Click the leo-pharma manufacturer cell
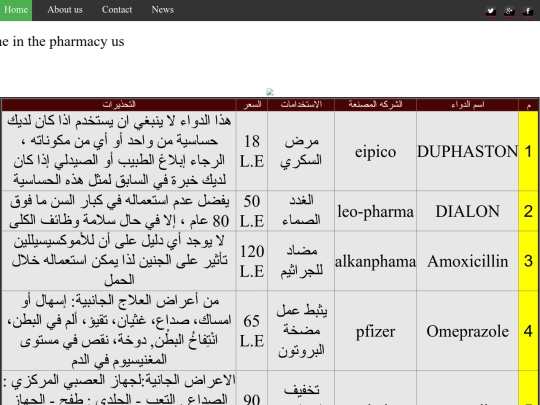 pos(375,211)
